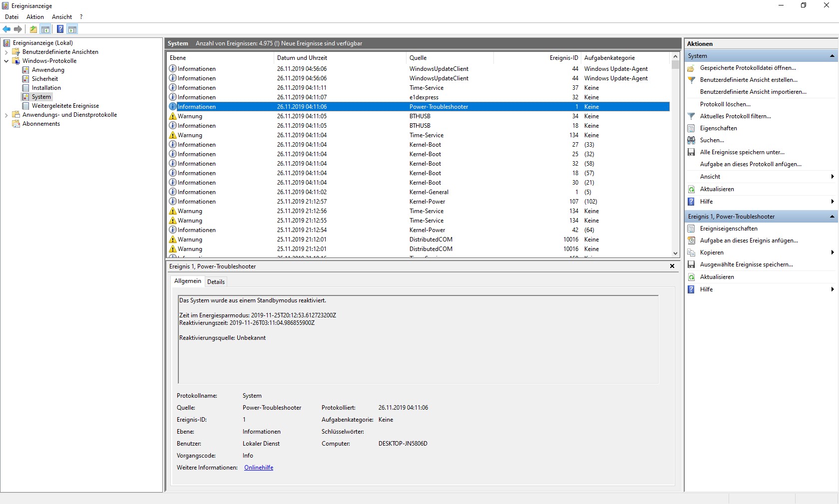Select Abonnements in the tree

(41, 124)
